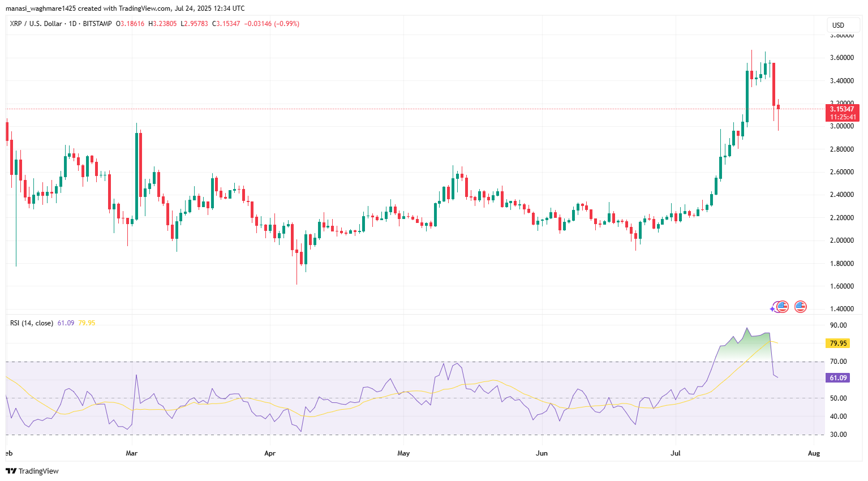Screen dimensions: 868x481
Task: Click the 90.00 level on RSI axis
Action: pos(838,325)
